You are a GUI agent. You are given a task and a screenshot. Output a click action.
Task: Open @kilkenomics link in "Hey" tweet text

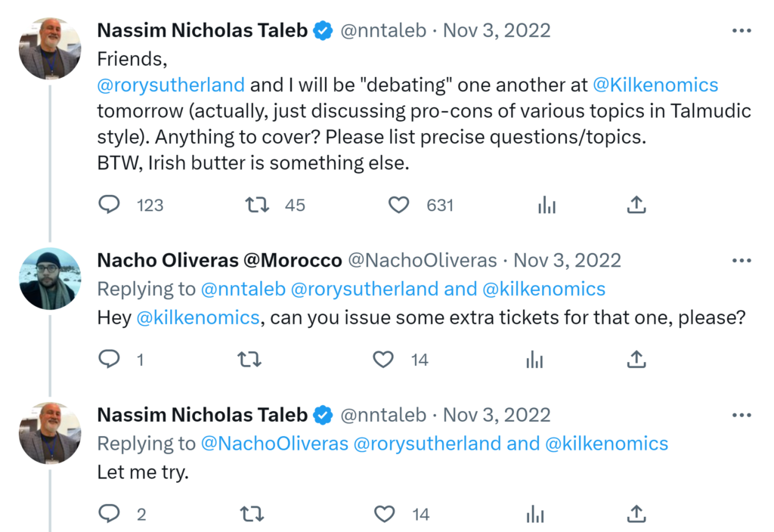[198, 317]
